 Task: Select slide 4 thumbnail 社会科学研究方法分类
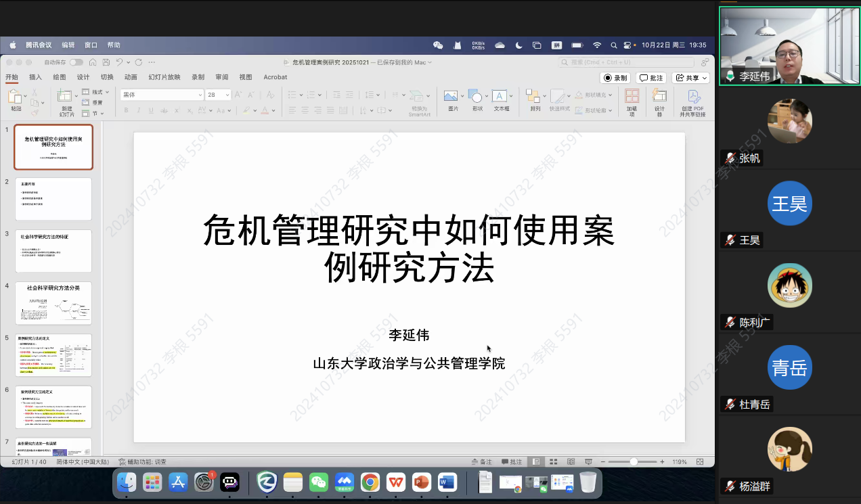click(x=53, y=303)
